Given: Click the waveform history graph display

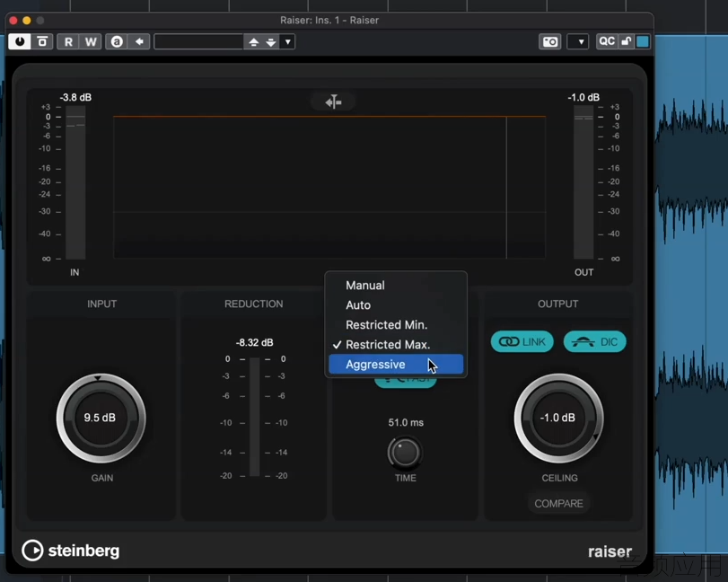Looking at the screenshot, I should tap(329, 187).
